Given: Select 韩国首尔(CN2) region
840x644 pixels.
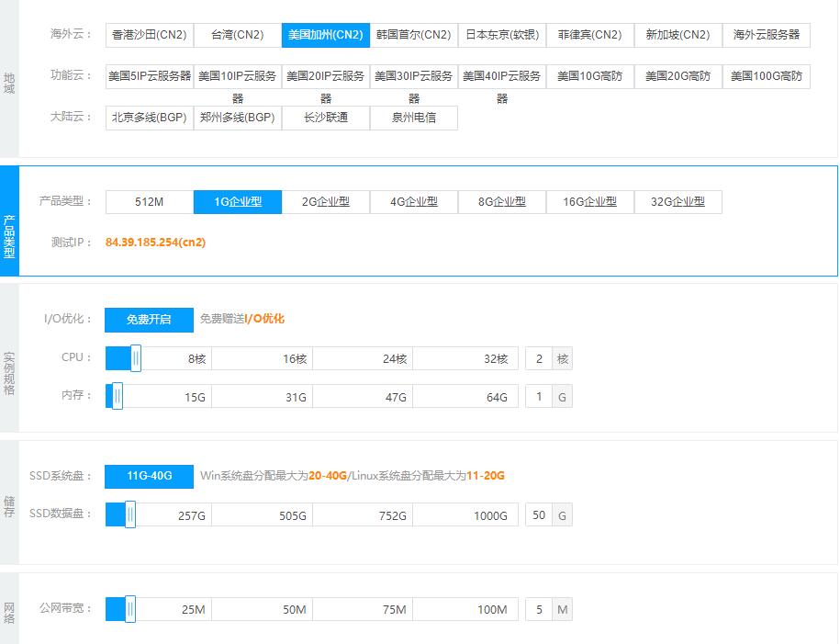Looking at the screenshot, I should 413,35.
